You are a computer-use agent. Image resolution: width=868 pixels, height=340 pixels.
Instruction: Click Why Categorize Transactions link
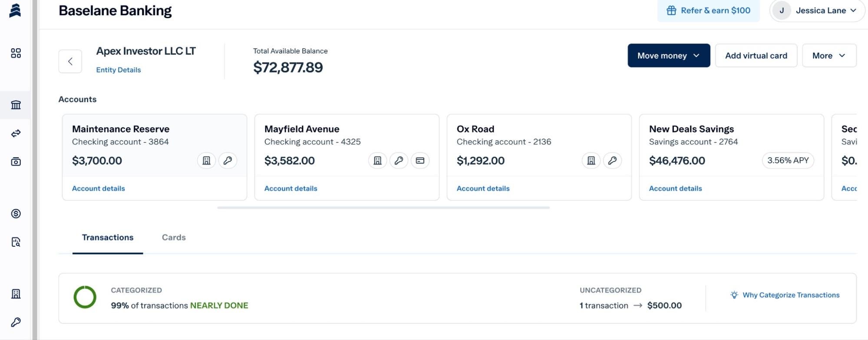tap(790, 295)
